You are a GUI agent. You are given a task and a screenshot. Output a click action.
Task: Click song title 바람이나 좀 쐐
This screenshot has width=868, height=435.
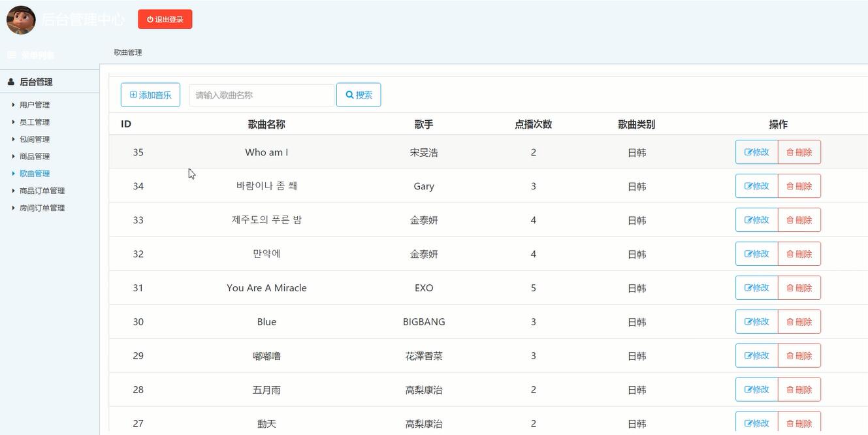coord(266,186)
